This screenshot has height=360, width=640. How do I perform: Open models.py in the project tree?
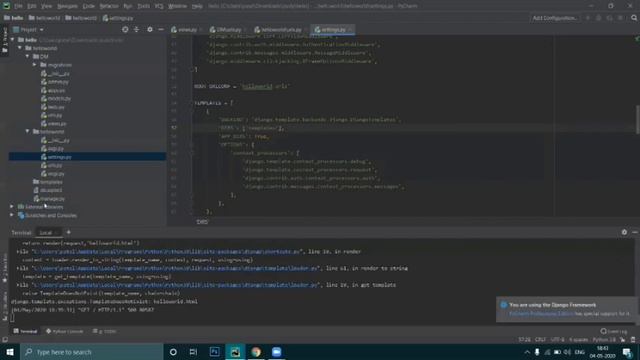pos(56,98)
